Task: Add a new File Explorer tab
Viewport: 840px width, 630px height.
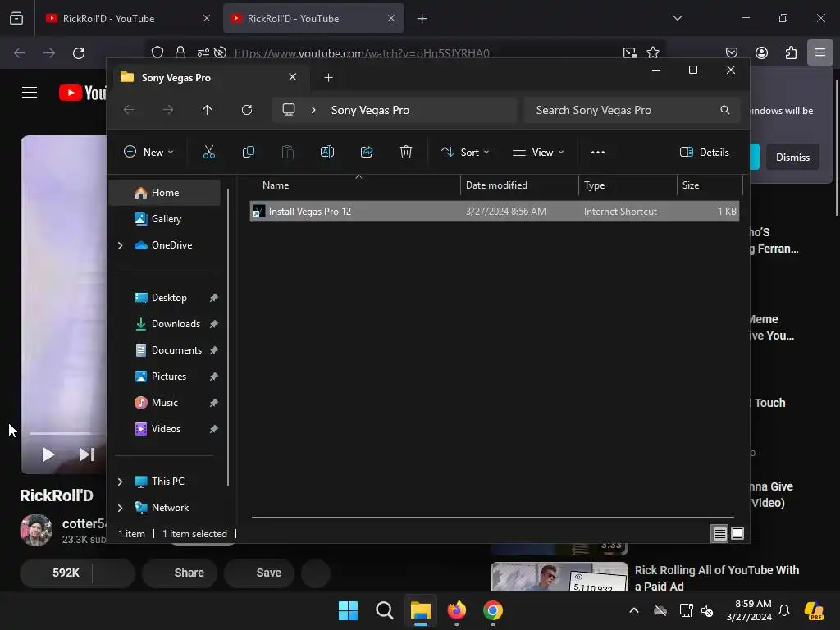Action: 328,78
